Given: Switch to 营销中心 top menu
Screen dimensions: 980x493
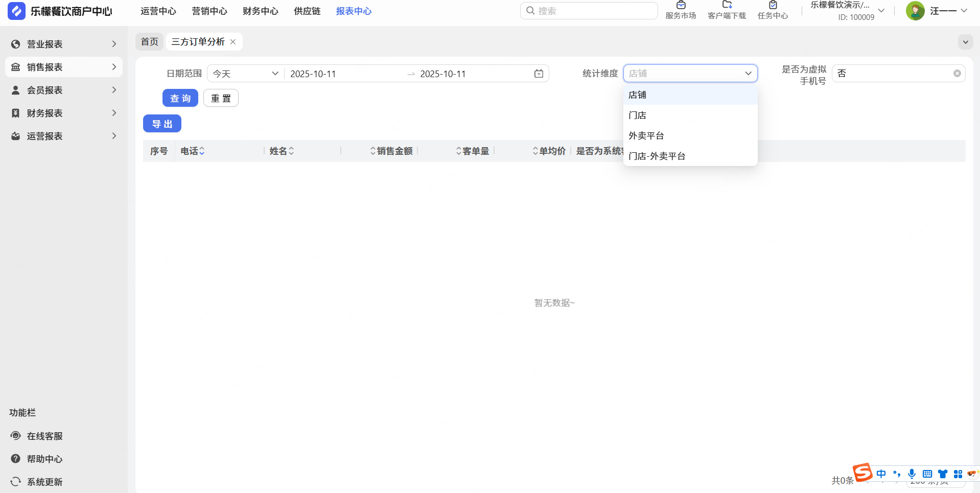Looking at the screenshot, I should point(209,11).
